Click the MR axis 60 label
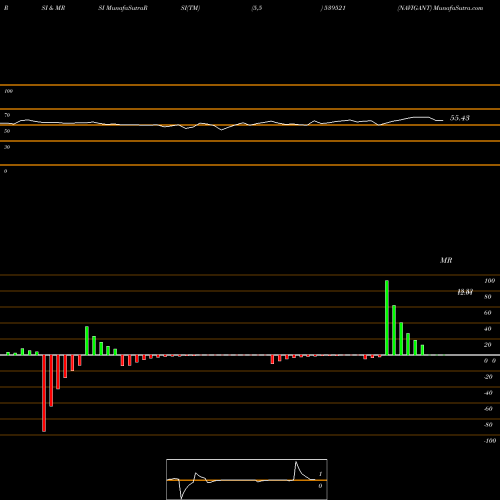This screenshot has height=500, width=500. (488, 313)
